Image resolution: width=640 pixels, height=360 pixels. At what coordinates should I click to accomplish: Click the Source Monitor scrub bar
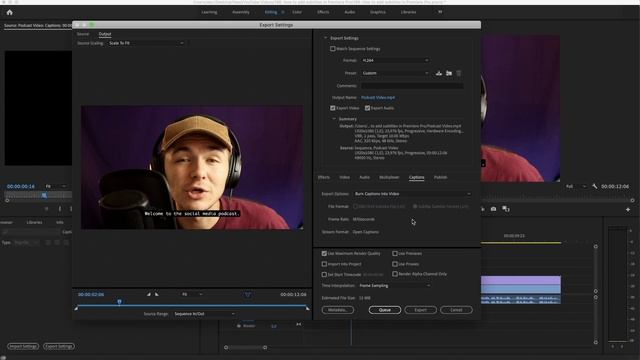(x=38, y=195)
